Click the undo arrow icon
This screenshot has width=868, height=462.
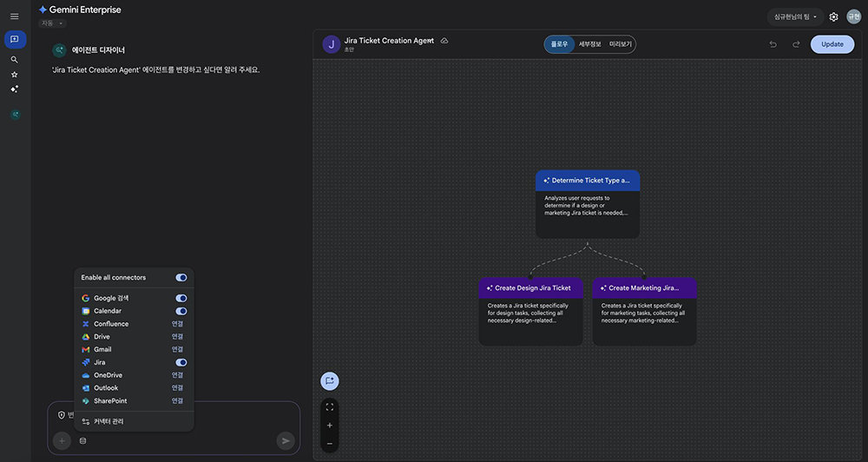tap(773, 44)
